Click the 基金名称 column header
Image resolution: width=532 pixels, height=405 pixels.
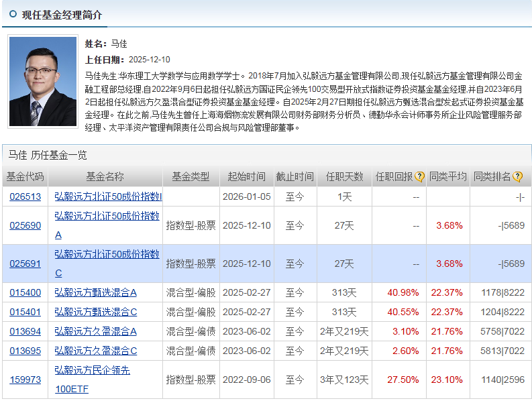pyautogui.click(x=105, y=177)
